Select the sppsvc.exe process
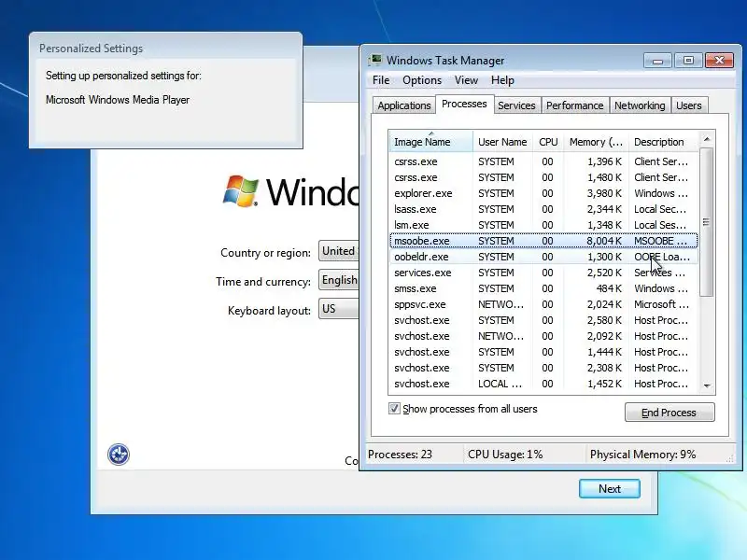The height and width of the screenshot is (560, 747). pos(543,304)
